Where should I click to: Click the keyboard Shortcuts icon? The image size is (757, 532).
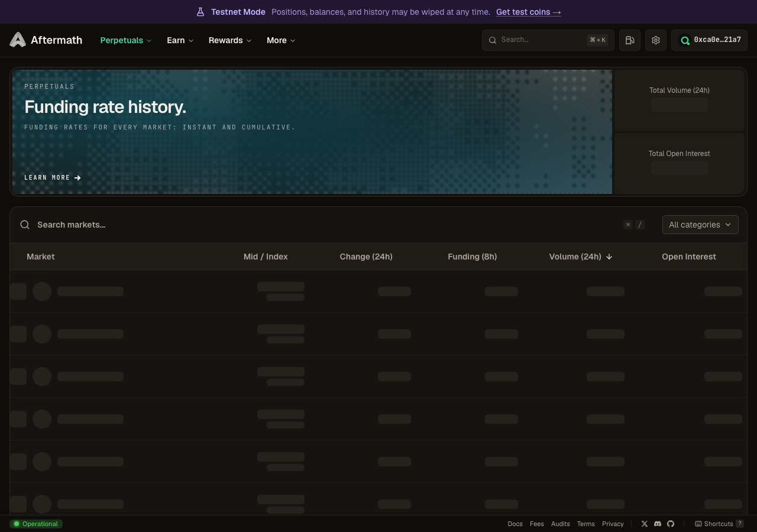coord(698,524)
